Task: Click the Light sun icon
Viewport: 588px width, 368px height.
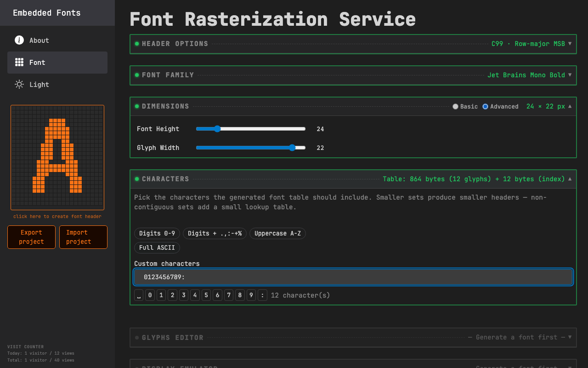Action: coord(19,84)
